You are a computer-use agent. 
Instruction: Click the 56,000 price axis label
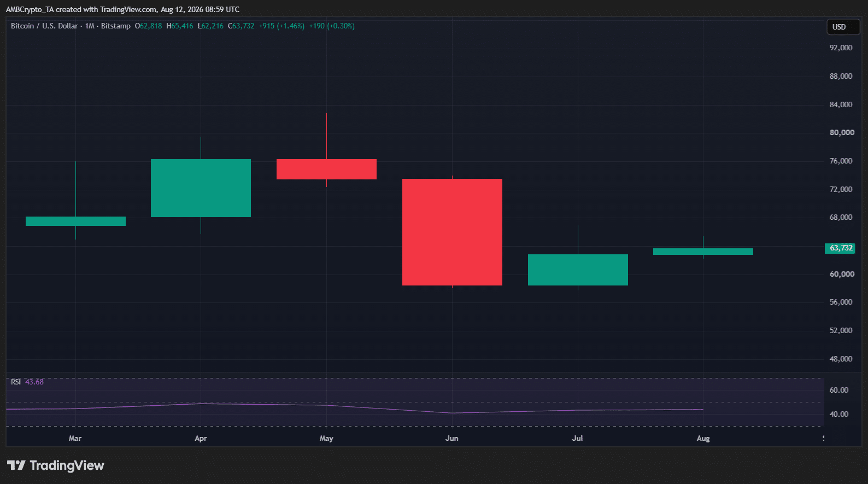tap(841, 302)
